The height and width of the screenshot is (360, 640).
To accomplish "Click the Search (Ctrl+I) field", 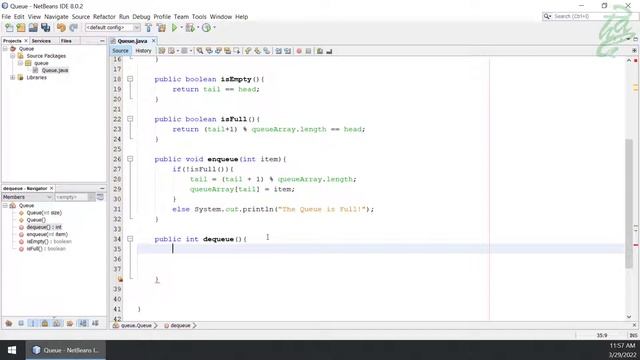I will coord(588,16).
